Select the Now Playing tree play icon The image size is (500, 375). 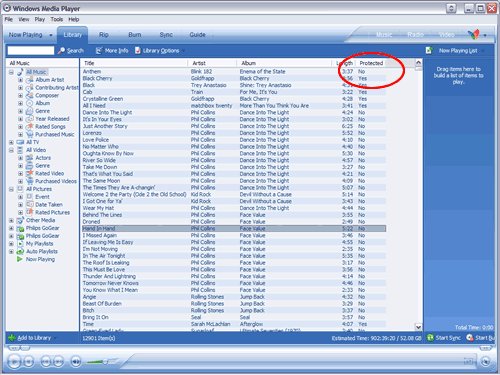tap(20, 259)
